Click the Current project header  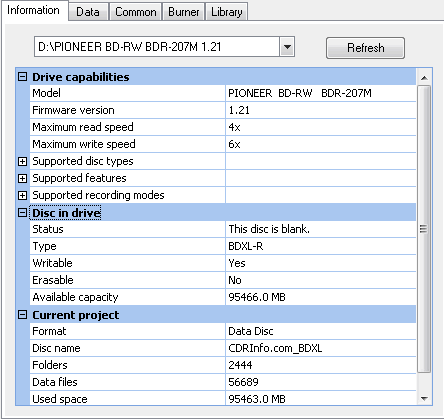[76, 315]
